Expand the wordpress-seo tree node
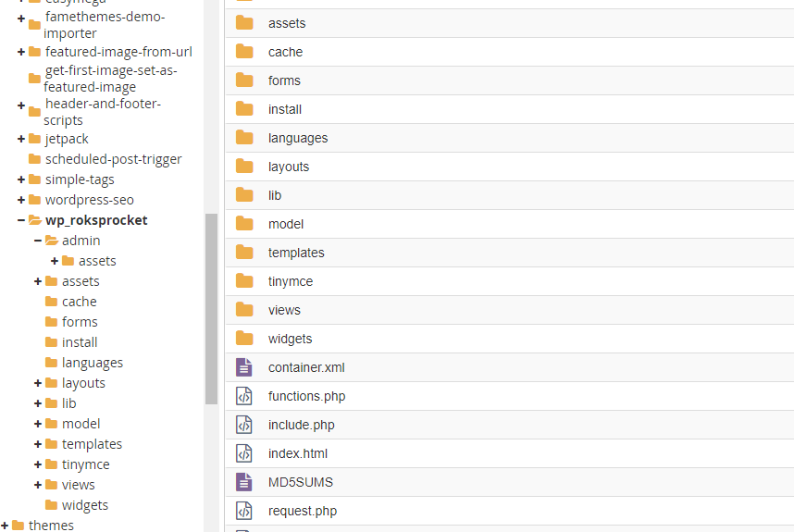794x532 pixels. 20,200
